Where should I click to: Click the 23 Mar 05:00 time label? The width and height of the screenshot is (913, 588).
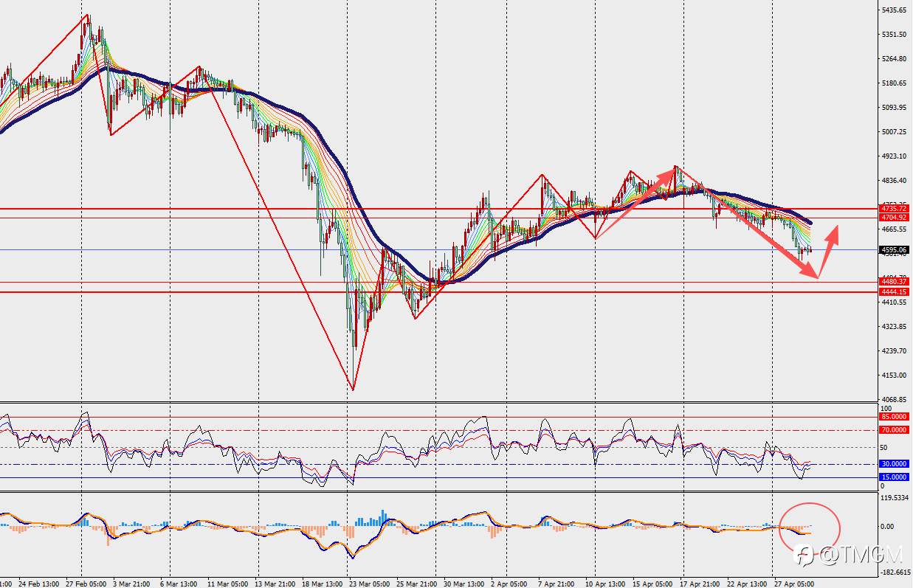point(369,584)
